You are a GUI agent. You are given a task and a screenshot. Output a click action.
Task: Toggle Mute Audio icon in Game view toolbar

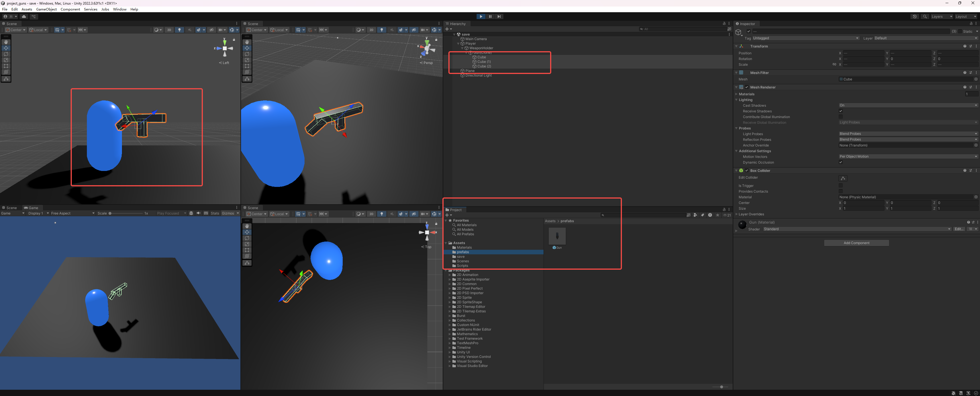[199, 213]
